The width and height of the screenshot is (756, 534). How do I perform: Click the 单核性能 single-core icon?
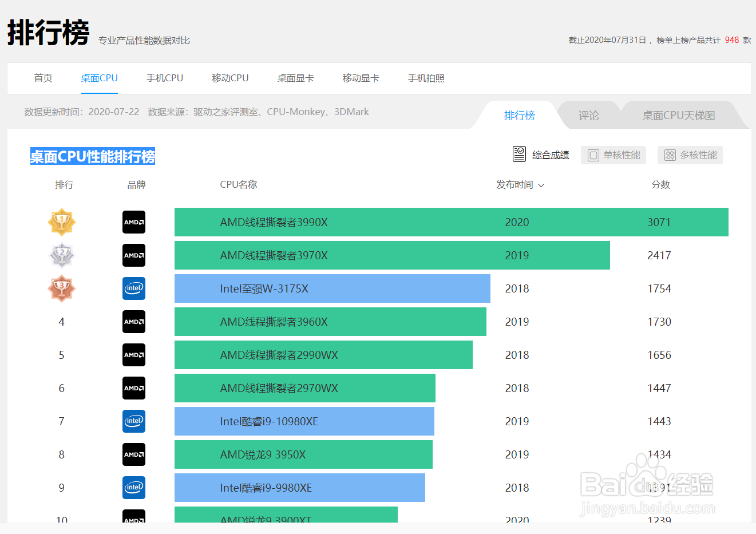[593, 155]
